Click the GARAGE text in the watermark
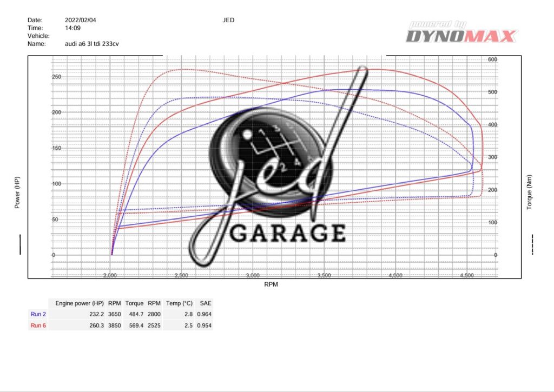This screenshot has width=554, height=392. (288, 233)
